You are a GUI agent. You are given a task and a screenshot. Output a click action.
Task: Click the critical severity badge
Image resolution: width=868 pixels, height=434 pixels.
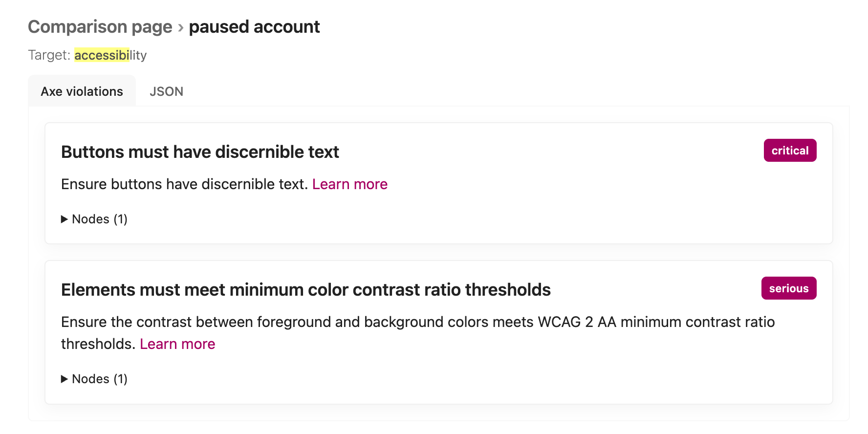tap(790, 150)
